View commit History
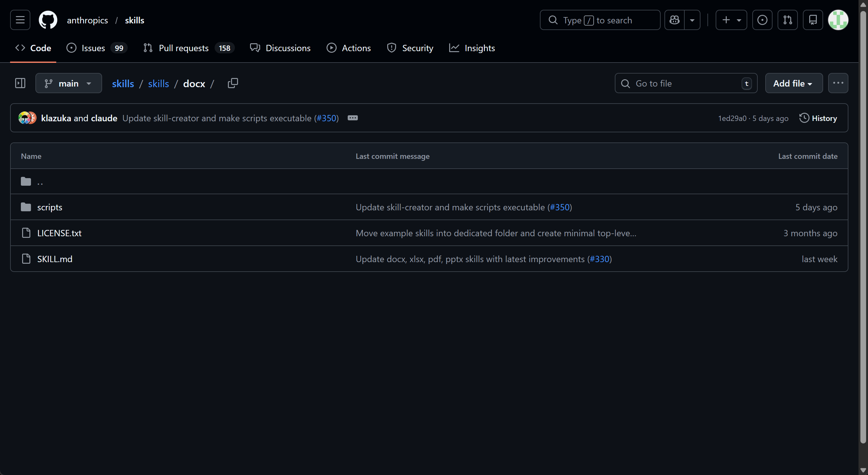 tap(818, 118)
